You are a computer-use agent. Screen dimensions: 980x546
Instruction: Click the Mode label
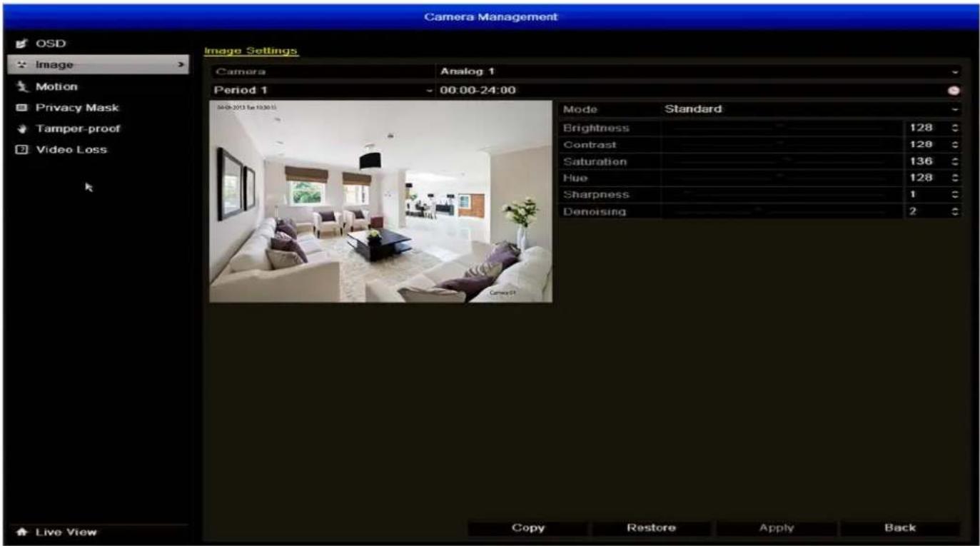[580, 110]
